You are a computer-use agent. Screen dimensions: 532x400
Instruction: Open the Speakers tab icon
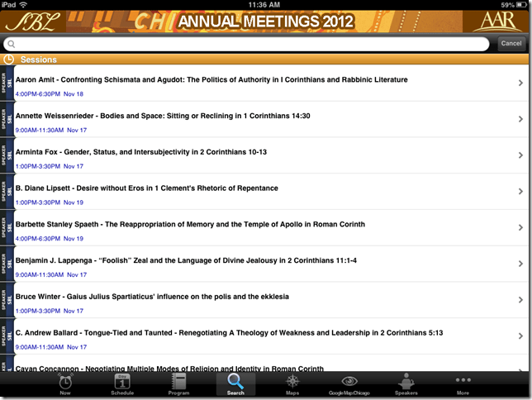(x=406, y=381)
